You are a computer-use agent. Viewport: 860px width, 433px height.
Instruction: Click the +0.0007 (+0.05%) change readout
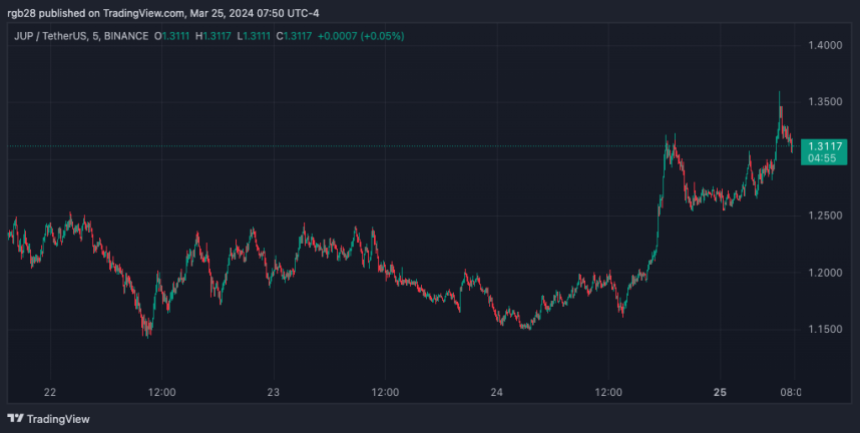[x=368, y=36]
